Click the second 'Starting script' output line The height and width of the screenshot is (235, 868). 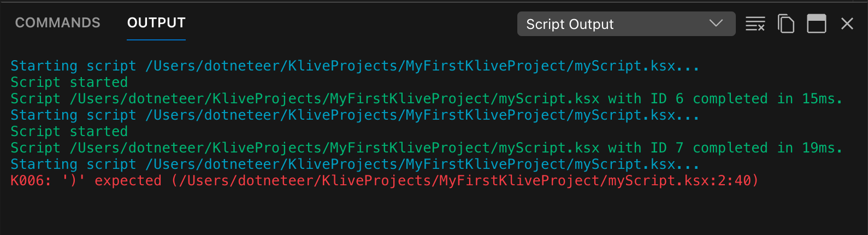pyautogui.click(x=355, y=115)
